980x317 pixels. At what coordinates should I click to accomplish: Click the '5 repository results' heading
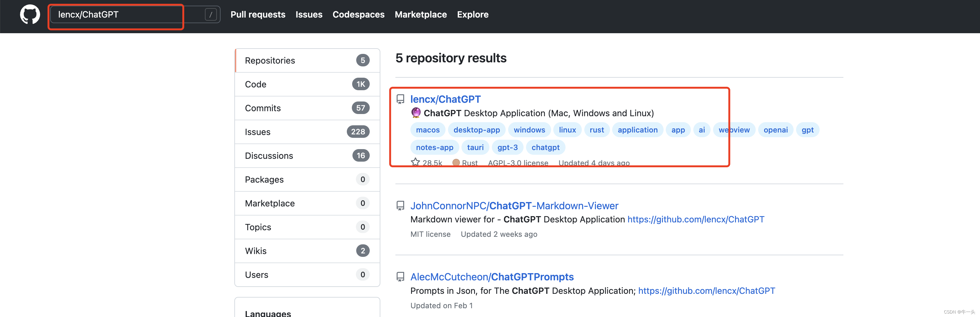(x=451, y=58)
